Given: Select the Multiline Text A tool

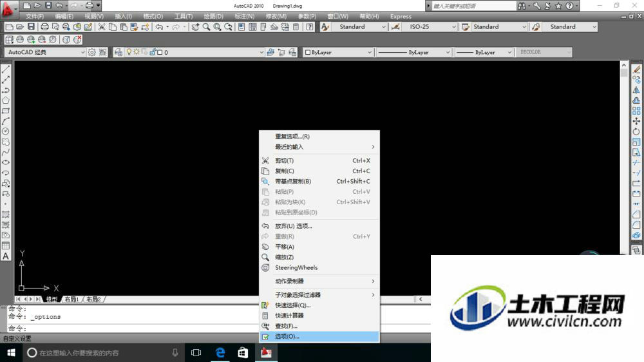Looking at the screenshot, I should point(6,256).
